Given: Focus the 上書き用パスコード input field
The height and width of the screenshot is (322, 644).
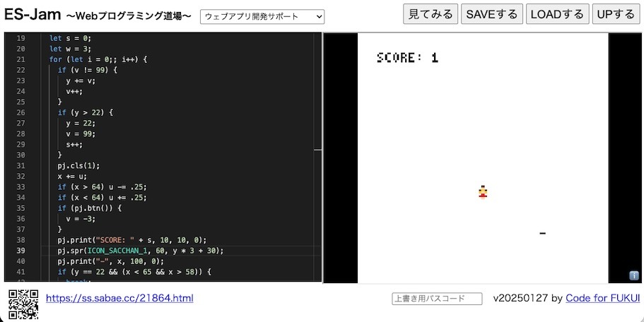Looking at the screenshot, I should pos(437,299).
